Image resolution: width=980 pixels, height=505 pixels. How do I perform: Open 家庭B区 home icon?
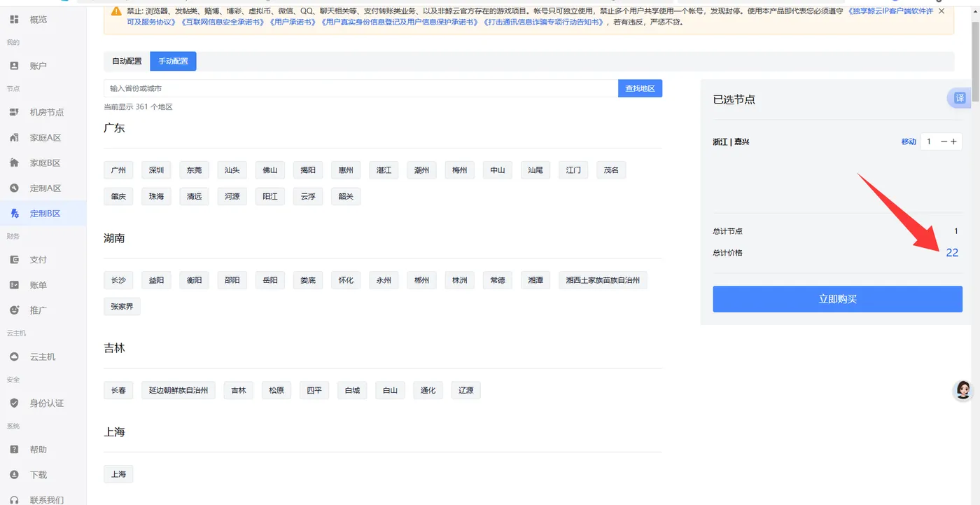[14, 162]
